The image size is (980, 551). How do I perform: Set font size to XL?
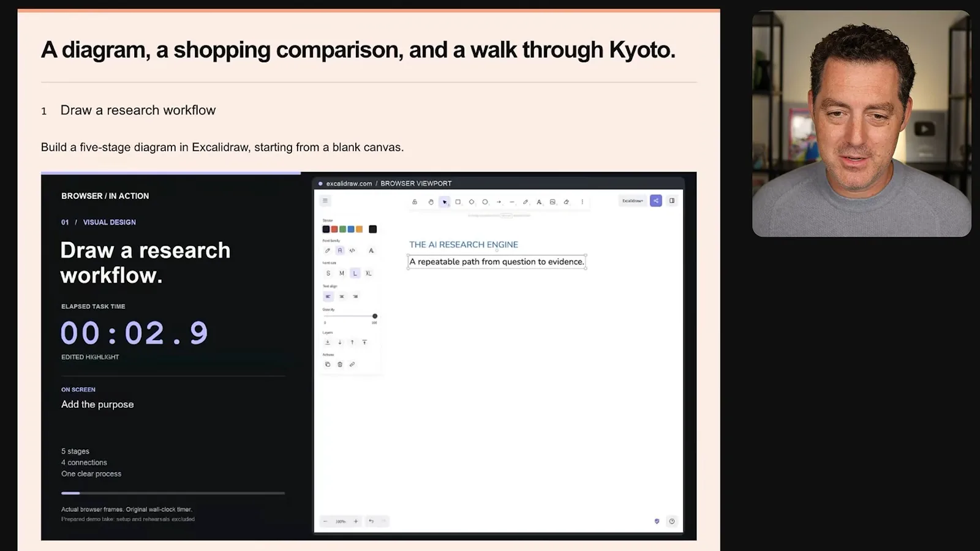(369, 274)
